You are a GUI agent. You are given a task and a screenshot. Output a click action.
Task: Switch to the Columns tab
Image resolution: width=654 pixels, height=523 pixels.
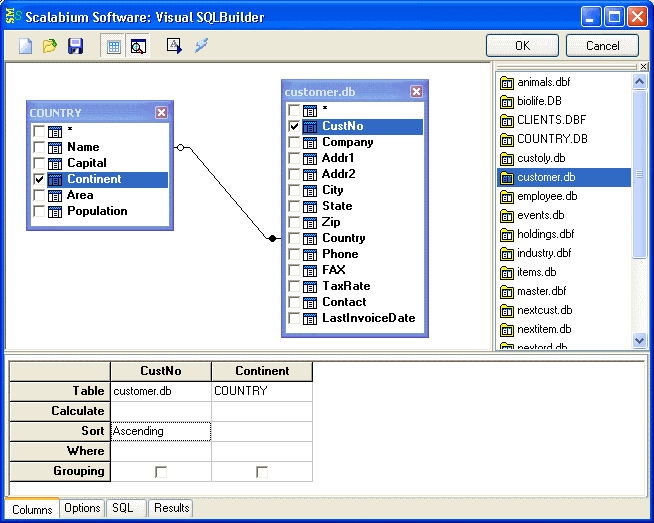coord(32,509)
